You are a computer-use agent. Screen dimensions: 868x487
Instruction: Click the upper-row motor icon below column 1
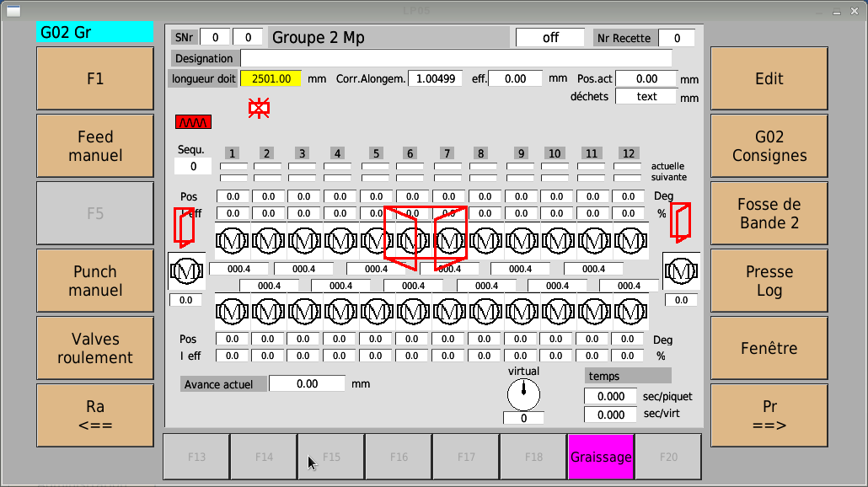[x=233, y=242]
